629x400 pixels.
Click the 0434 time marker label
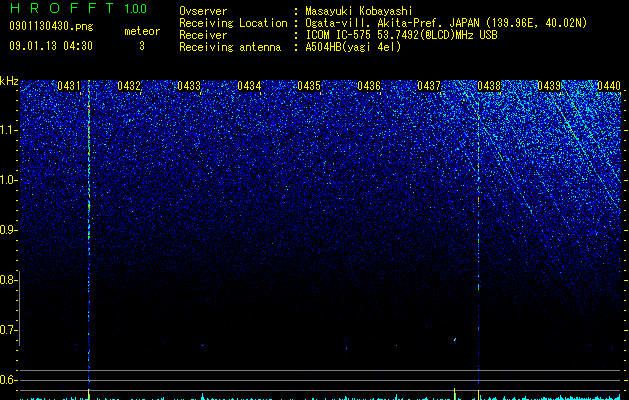(249, 86)
